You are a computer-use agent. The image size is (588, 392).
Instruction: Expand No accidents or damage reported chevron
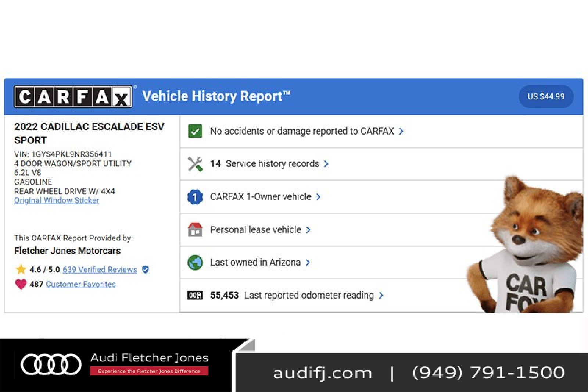[x=401, y=131]
